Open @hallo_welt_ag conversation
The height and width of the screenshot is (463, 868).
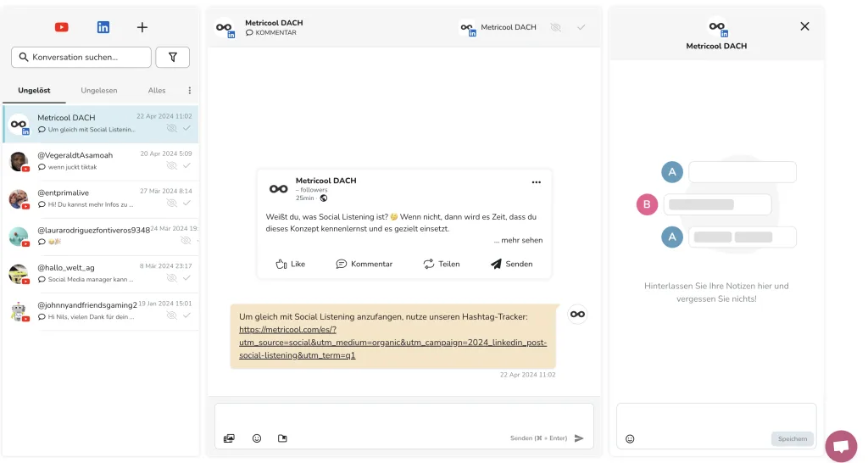click(101, 274)
